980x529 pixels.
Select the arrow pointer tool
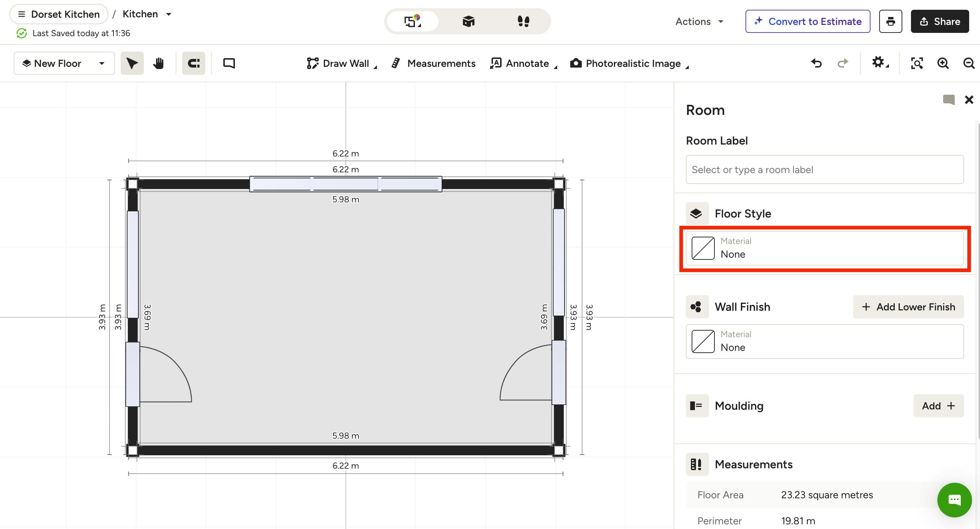(132, 63)
